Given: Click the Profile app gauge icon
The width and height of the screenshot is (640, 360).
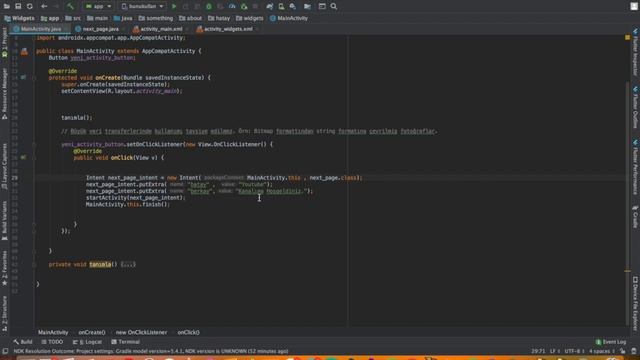Looking at the screenshot, I should 232,6.
